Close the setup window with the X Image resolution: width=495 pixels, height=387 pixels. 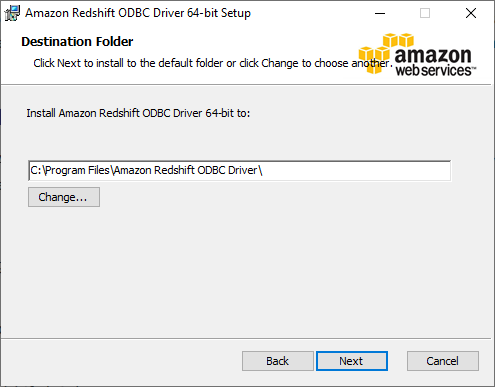pos(471,13)
